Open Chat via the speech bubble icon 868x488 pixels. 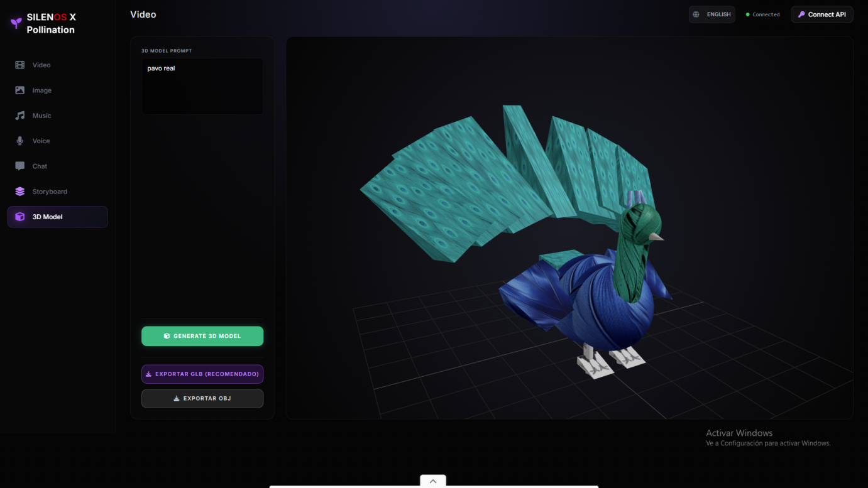[x=19, y=166]
